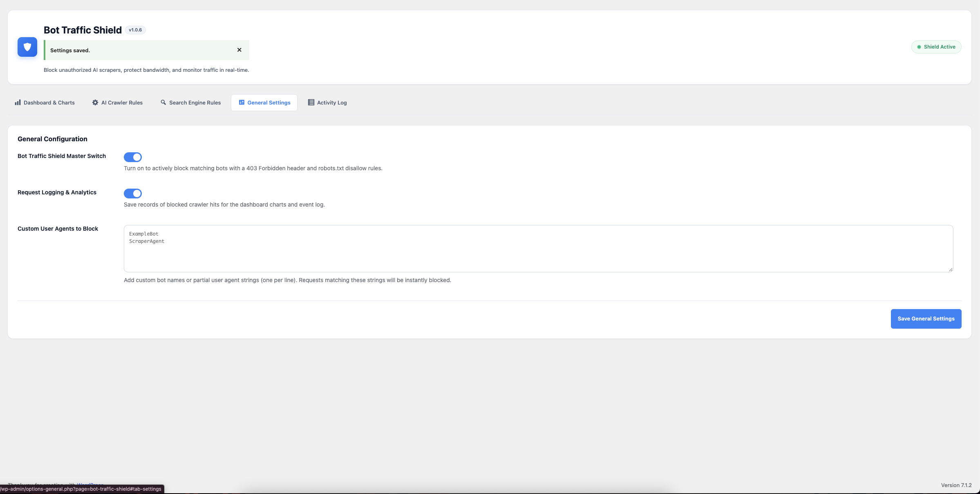980x494 pixels.
Task: Click the green dot in Shield Active badge
Action: pos(919,47)
